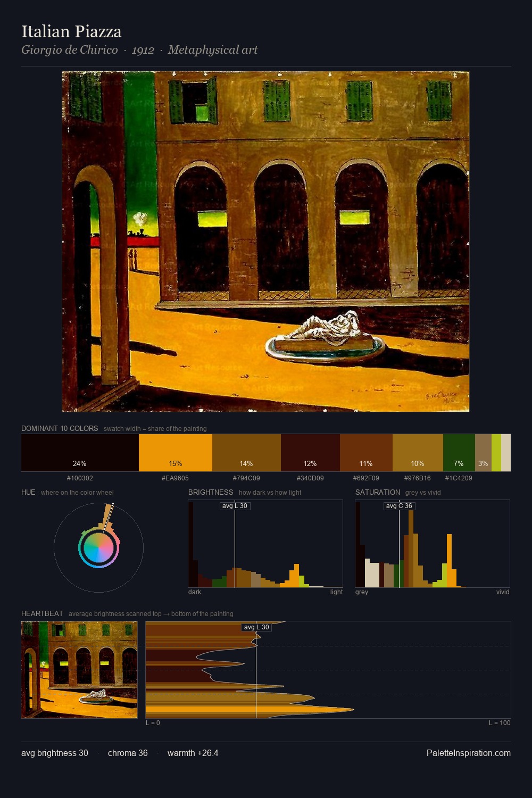
Task: Click the Italian Piazza painting image
Action: tap(265, 242)
